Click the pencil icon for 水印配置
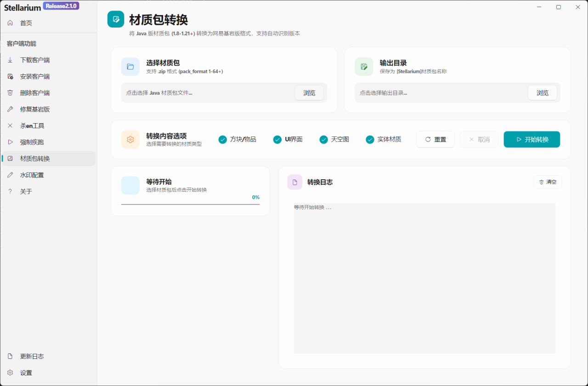588x386 pixels. coord(10,175)
